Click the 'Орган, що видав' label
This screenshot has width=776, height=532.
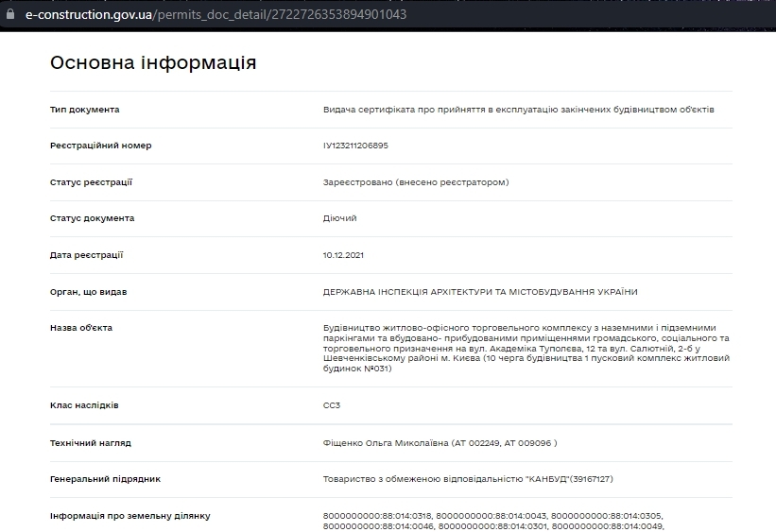[88, 292]
